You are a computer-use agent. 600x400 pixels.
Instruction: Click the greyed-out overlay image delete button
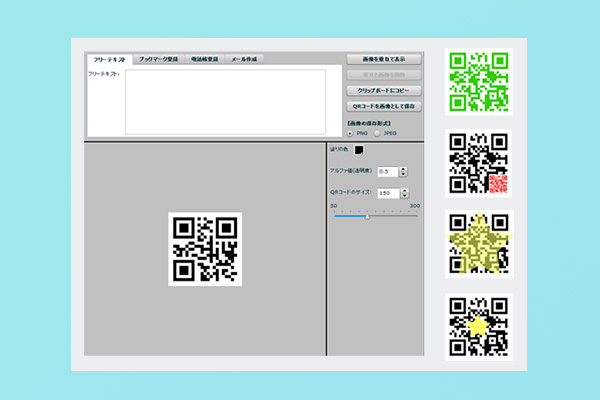point(384,75)
